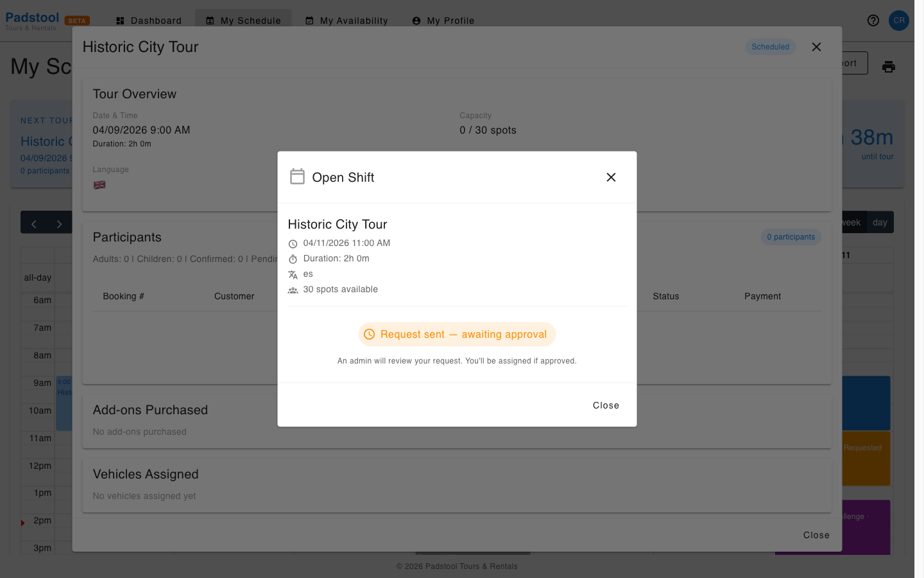Viewport: 924px width, 578px height.
Task: Click the My Availability calendar icon
Action: tap(309, 21)
